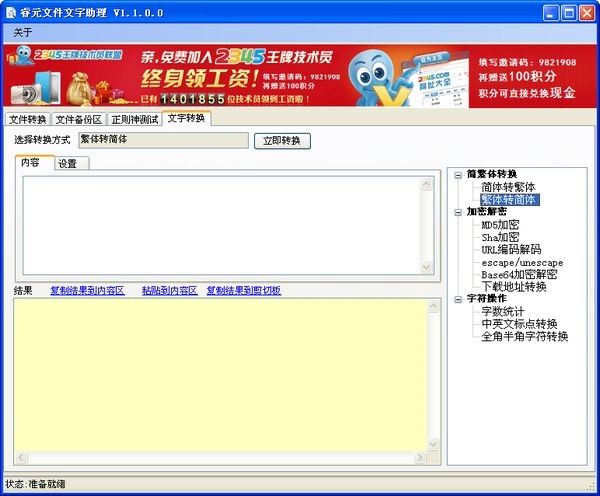Collapse the 字符操作 tree node

click(458, 299)
